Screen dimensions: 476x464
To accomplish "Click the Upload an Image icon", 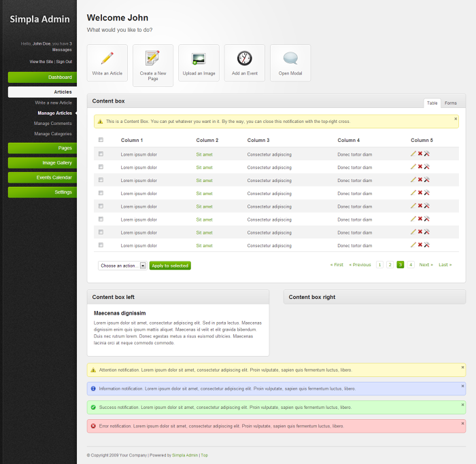I will [199, 58].
